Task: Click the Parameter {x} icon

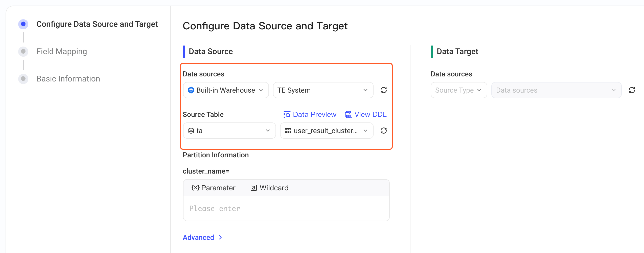Action: pyautogui.click(x=195, y=188)
